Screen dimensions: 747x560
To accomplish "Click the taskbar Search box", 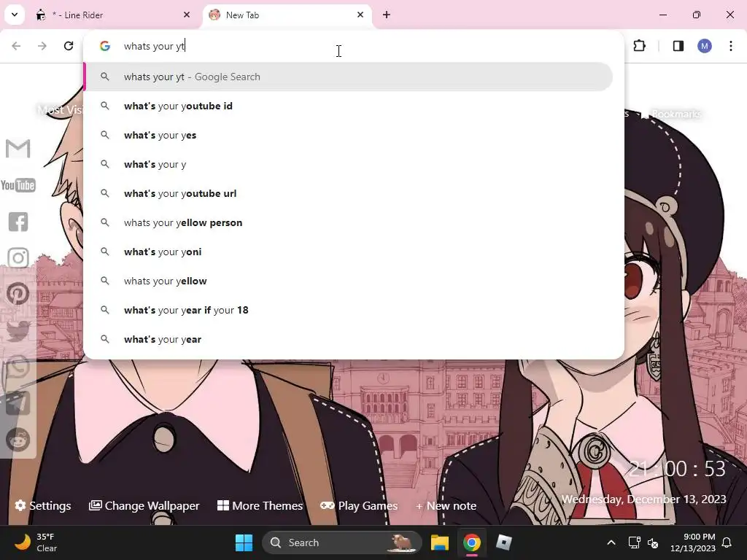I will click(x=342, y=542).
